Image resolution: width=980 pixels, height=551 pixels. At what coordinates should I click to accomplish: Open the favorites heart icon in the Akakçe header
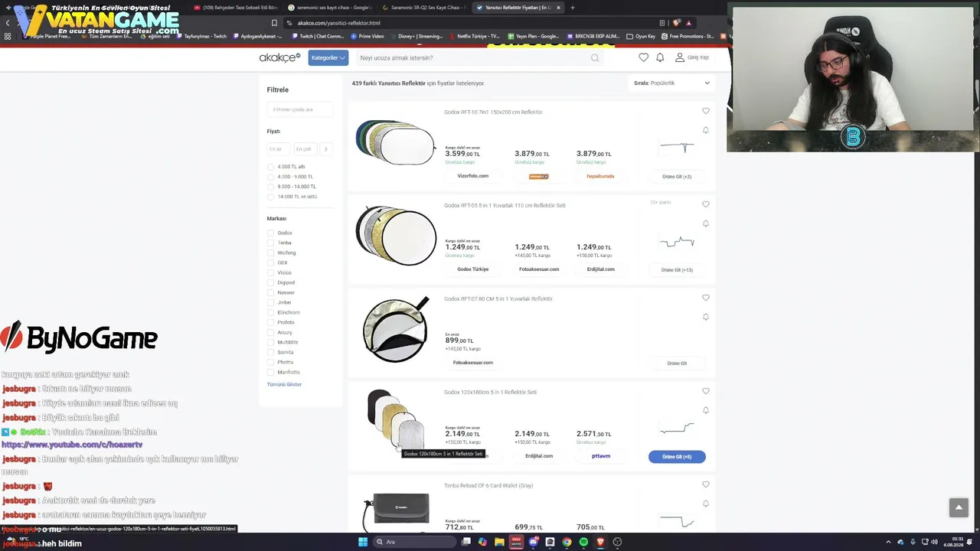coord(643,57)
